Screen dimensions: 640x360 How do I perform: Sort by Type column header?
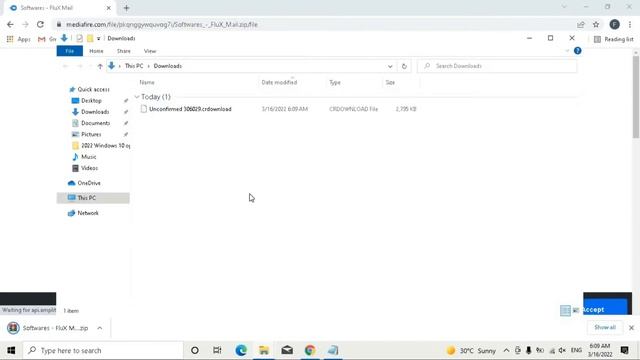pyautogui.click(x=335, y=82)
